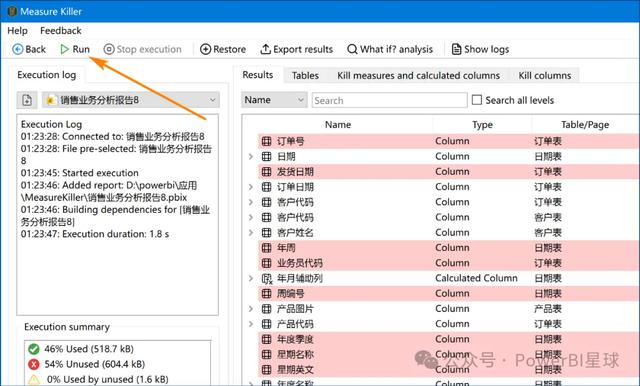Select the 发货日期 row name
The width and height of the screenshot is (640, 386).
click(295, 172)
